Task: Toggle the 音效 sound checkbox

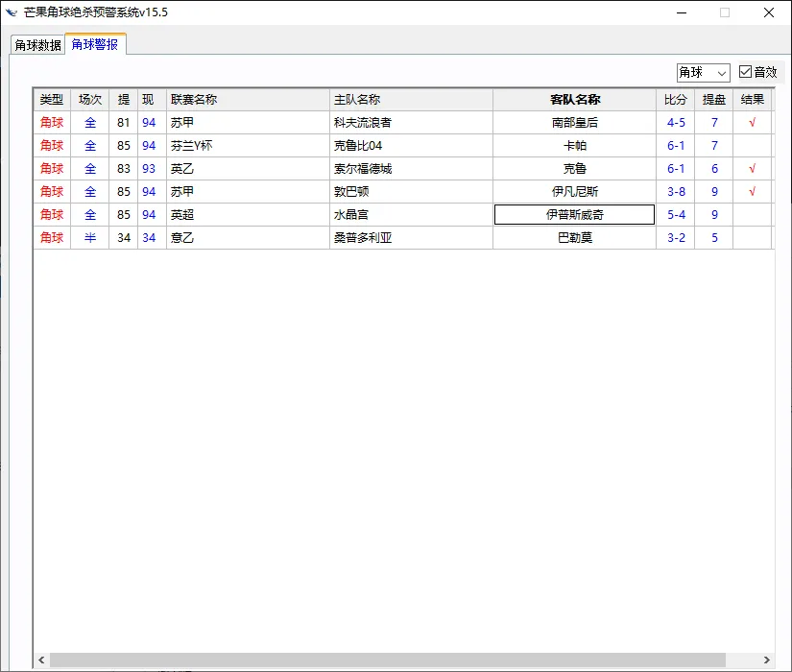Action: [x=746, y=73]
